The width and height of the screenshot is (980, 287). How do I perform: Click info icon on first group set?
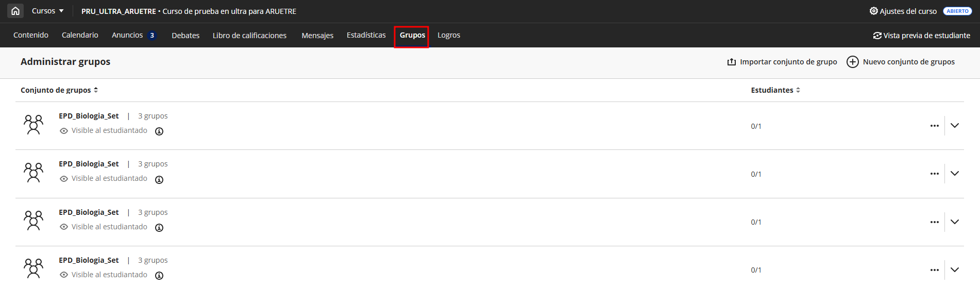[x=160, y=131]
